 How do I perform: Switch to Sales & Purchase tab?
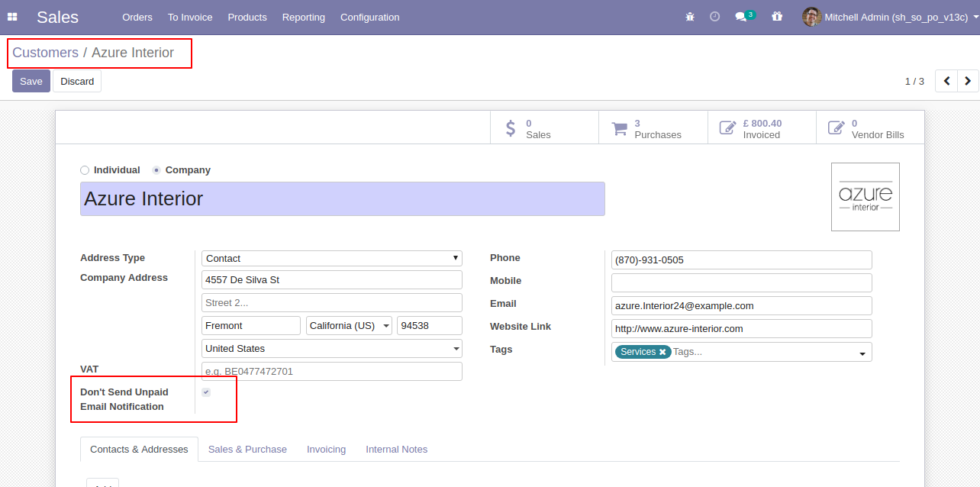point(247,450)
